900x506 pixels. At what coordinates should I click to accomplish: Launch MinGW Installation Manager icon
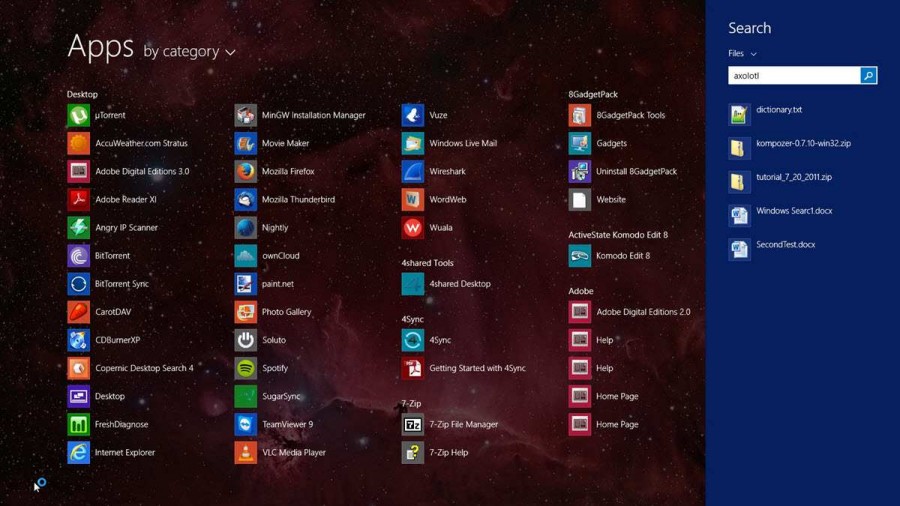[x=246, y=115]
